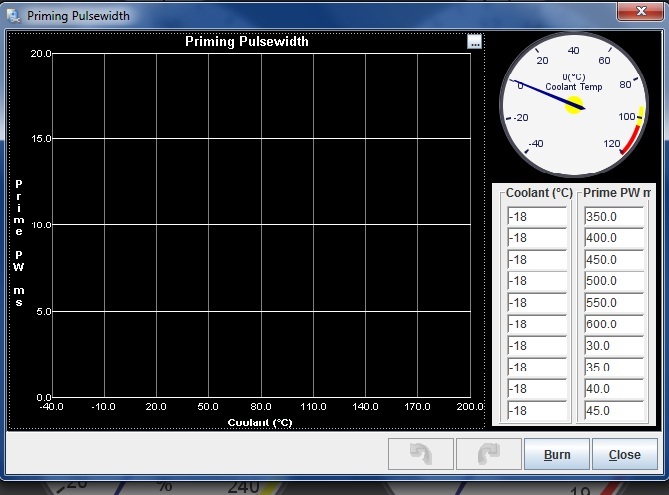Select the Prime PW field showing 350.0
Screen dimensions: 669x495
pos(615,216)
